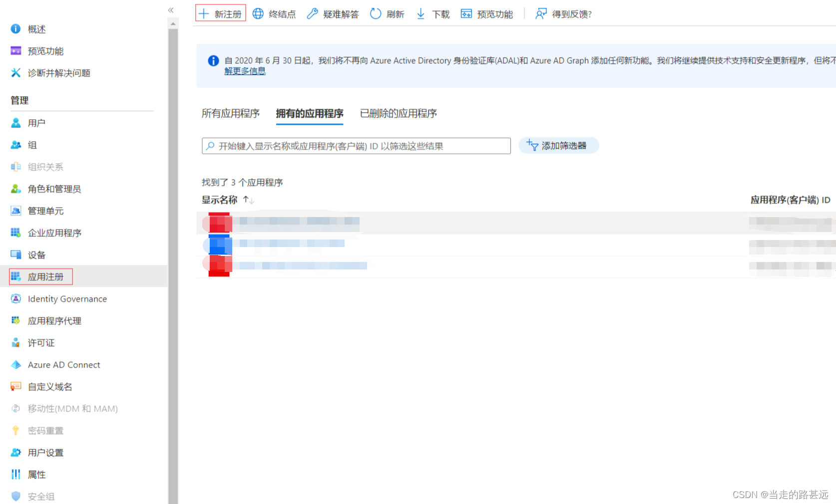Open 自定义域名 sidebar item

click(41, 387)
